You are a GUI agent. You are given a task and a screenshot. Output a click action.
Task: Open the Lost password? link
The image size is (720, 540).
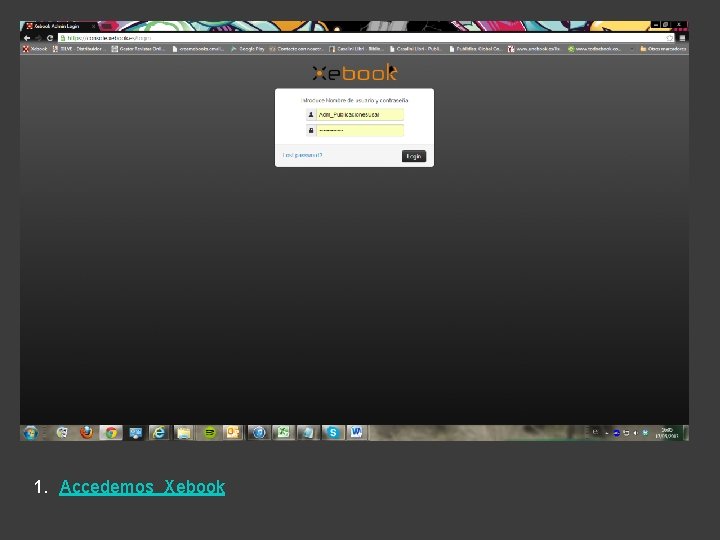pos(303,155)
